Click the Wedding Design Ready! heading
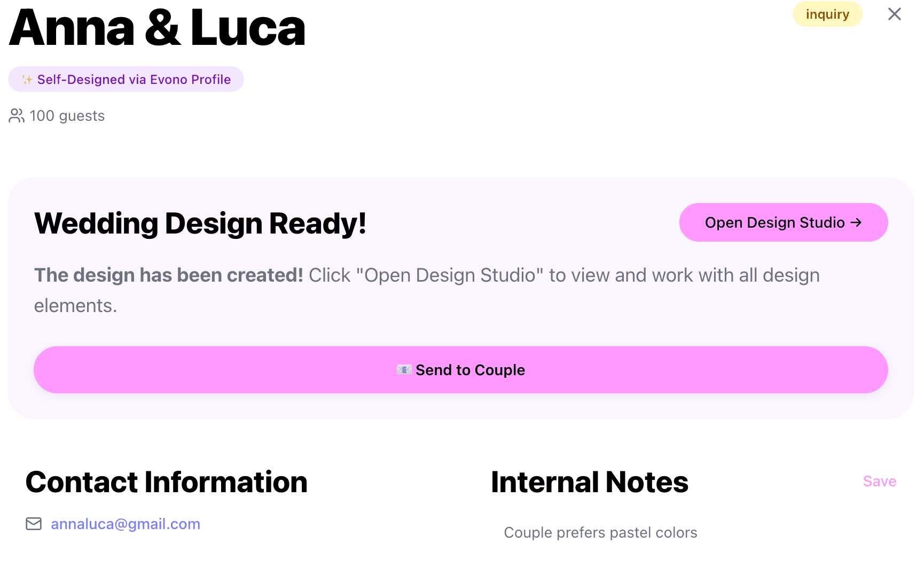Screen dimensions: 924x567 (200, 223)
